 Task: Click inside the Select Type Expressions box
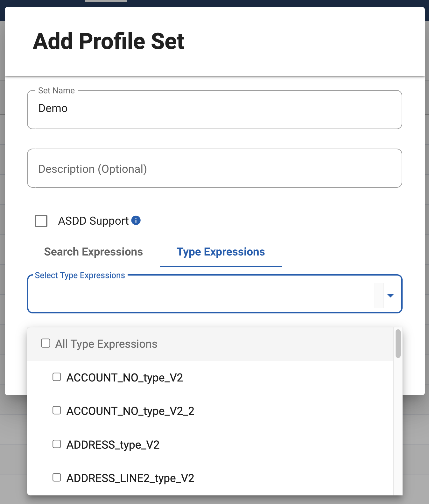(x=204, y=296)
